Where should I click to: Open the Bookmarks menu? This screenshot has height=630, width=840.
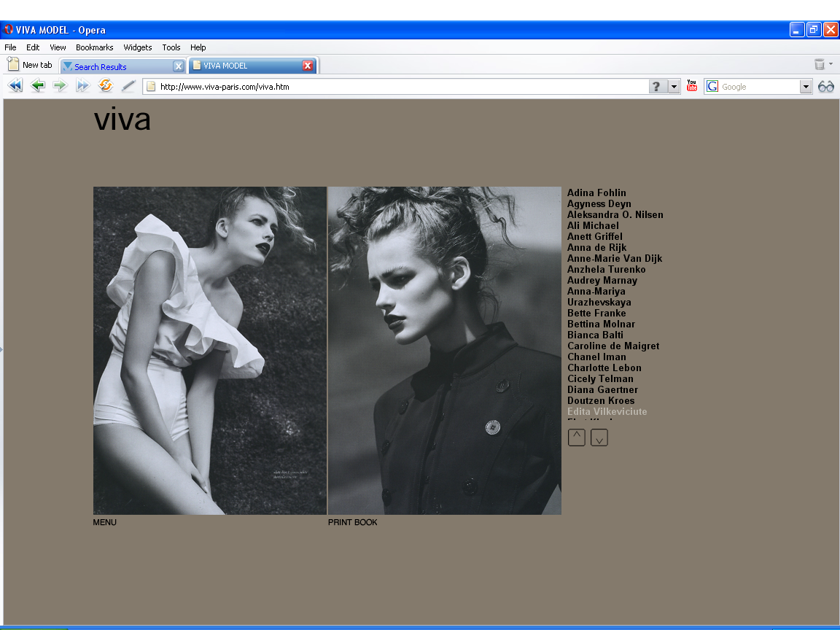pos(94,47)
